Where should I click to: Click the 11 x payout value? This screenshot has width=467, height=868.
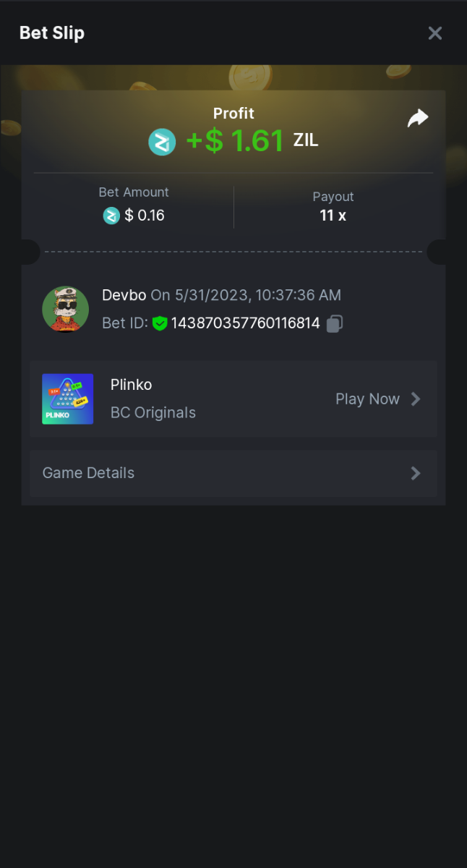point(333,216)
